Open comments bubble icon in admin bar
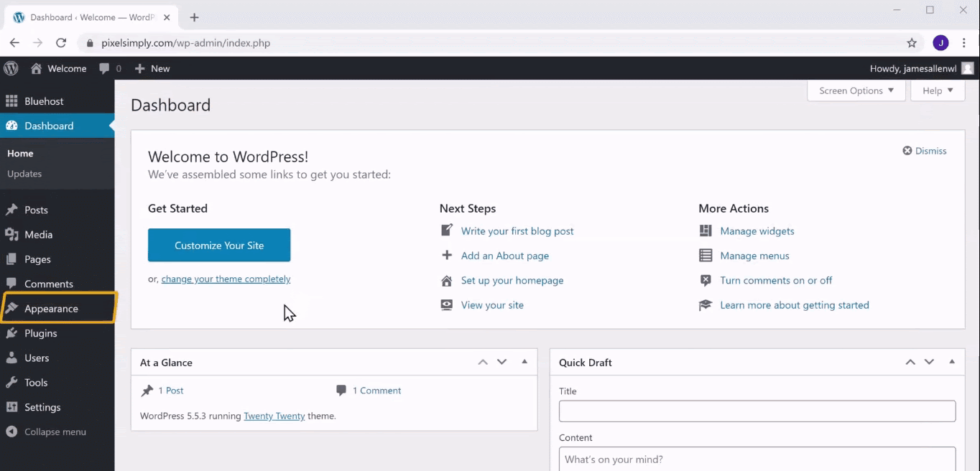 [x=105, y=68]
